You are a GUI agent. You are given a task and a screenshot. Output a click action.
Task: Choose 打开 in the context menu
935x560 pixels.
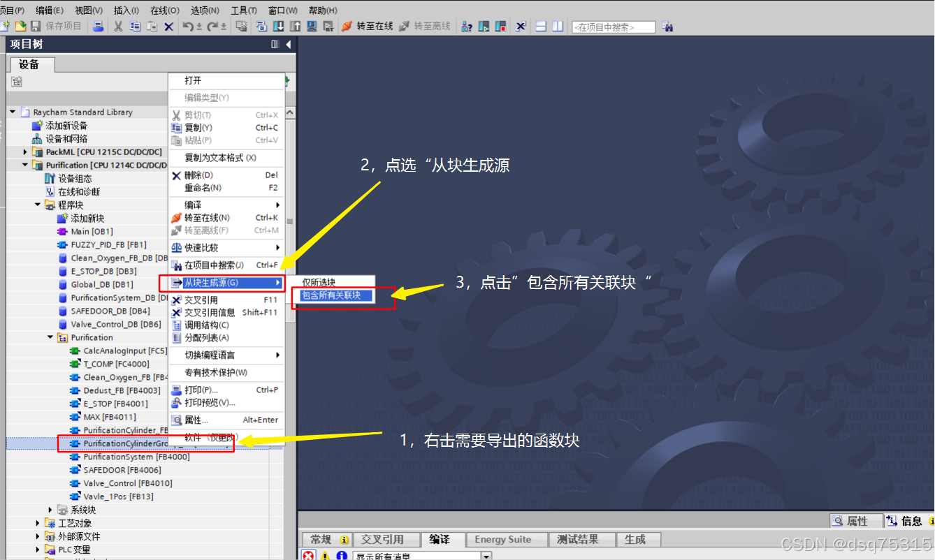226,81
